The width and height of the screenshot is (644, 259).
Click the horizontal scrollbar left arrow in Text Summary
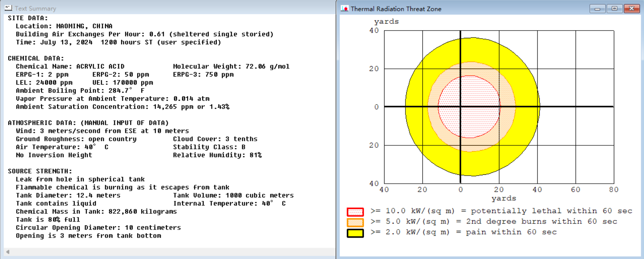tap(8, 252)
